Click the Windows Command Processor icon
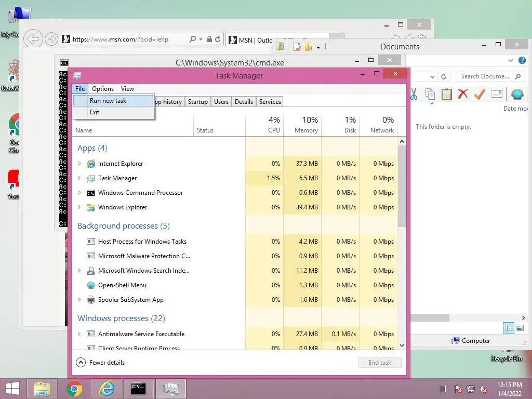 pos(90,193)
